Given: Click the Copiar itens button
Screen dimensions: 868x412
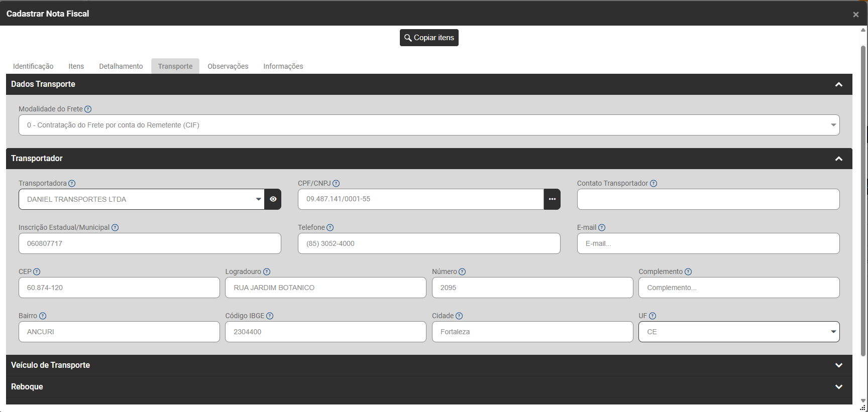Looking at the screenshot, I should point(429,38).
